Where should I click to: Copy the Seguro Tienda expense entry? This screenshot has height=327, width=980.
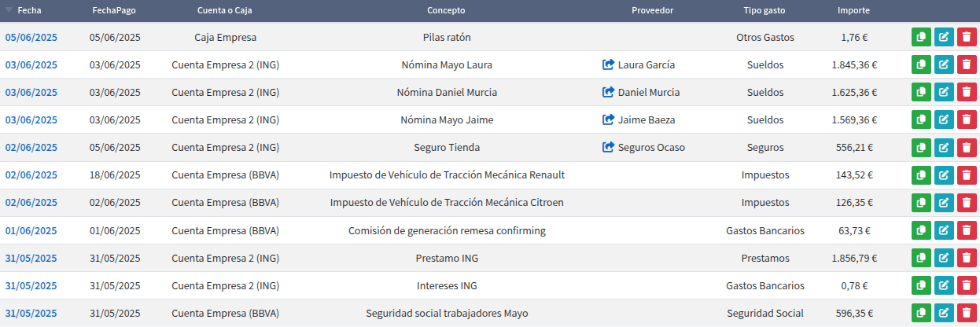(x=921, y=148)
